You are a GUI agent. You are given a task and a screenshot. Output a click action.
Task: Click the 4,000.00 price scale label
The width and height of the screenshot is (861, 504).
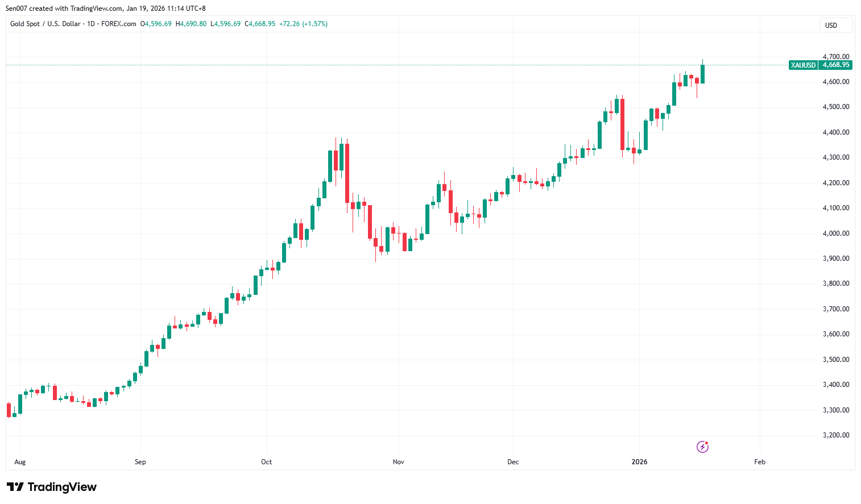[835, 234]
